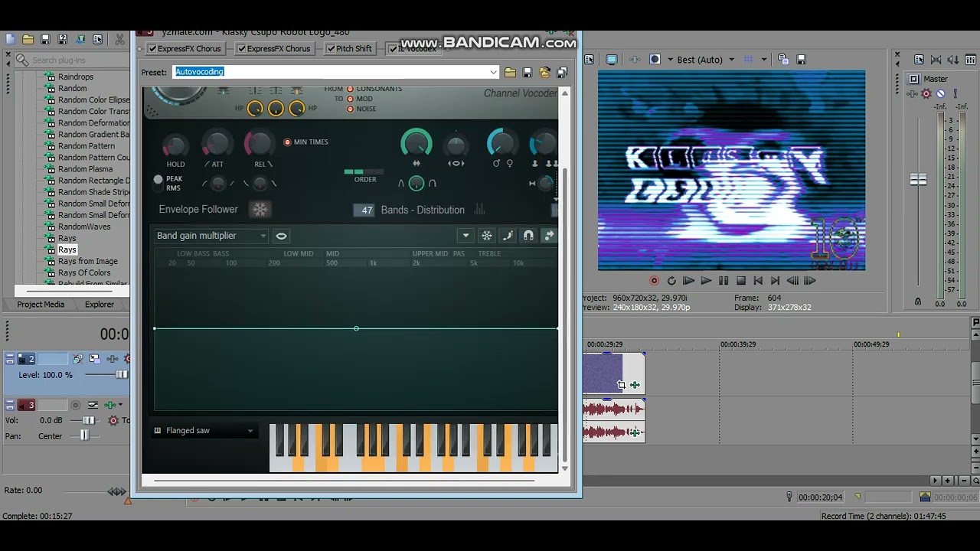The height and width of the screenshot is (551, 980).
Task: Adjust track 2 Level slider
Action: [122, 374]
